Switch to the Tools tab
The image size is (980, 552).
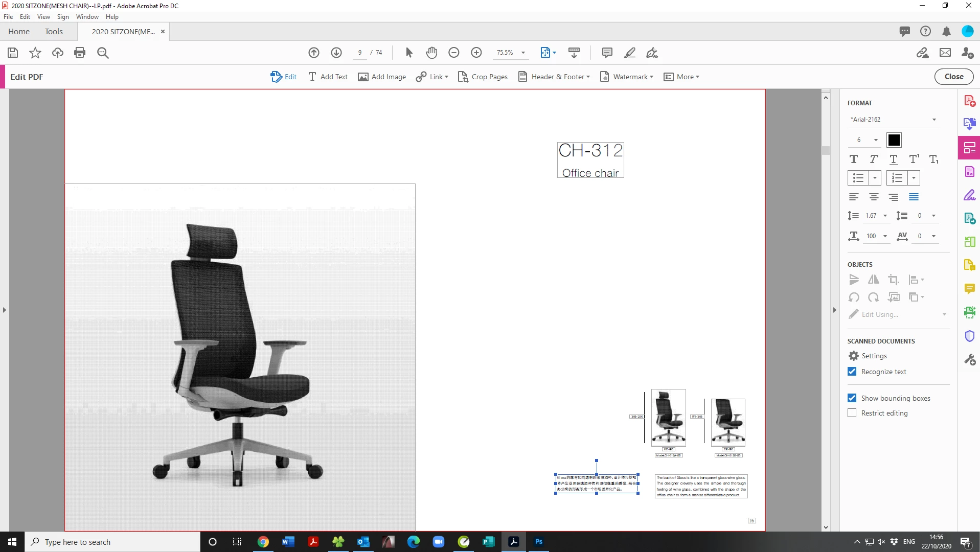click(x=54, y=31)
